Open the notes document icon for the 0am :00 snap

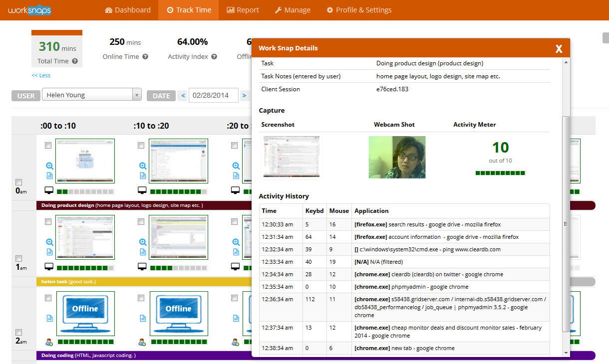pos(49,176)
